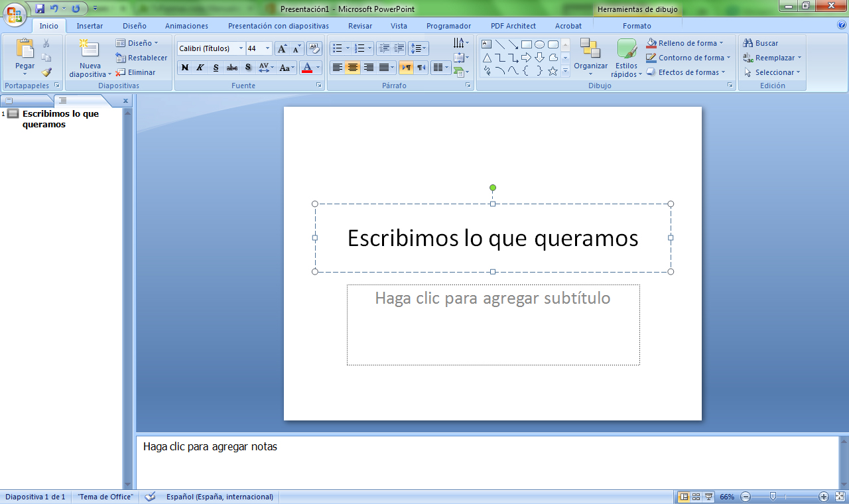Increase font size with the large A

pos(282,48)
